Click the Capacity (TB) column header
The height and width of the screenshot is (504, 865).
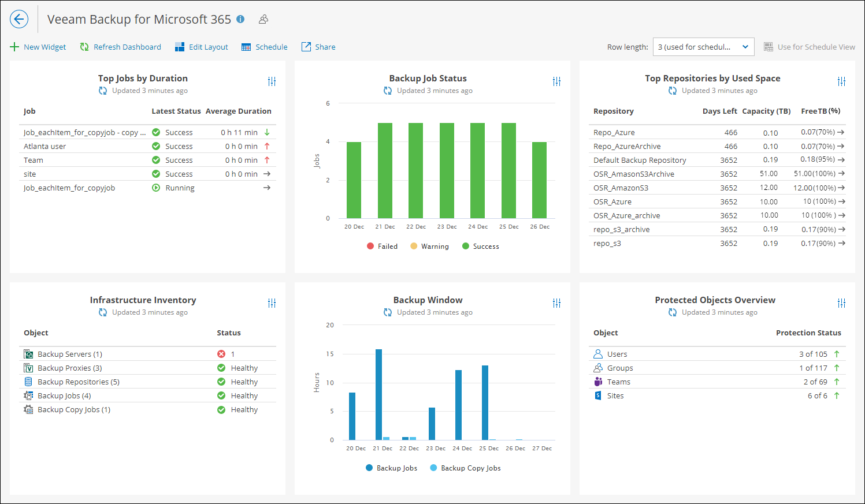(766, 111)
